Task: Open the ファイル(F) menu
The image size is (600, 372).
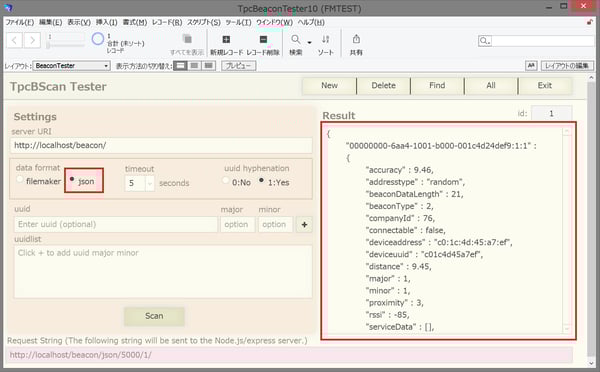Action: (x=19, y=22)
